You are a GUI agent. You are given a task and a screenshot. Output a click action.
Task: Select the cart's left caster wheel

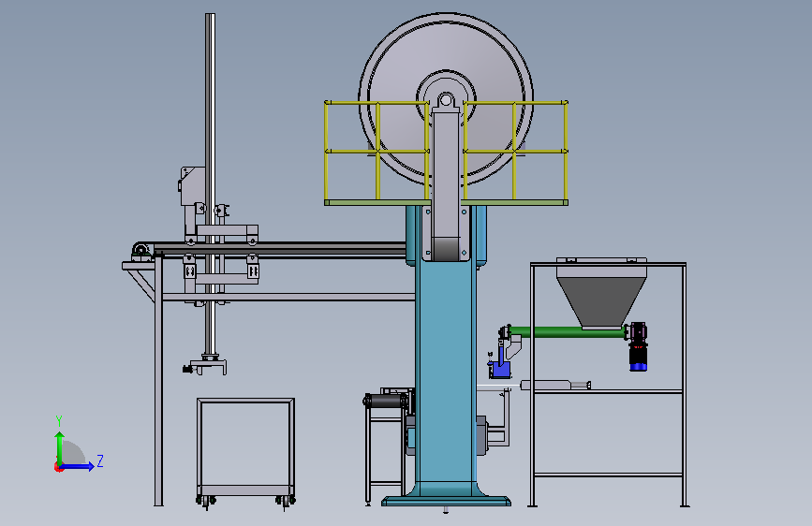pyautogui.click(x=206, y=501)
